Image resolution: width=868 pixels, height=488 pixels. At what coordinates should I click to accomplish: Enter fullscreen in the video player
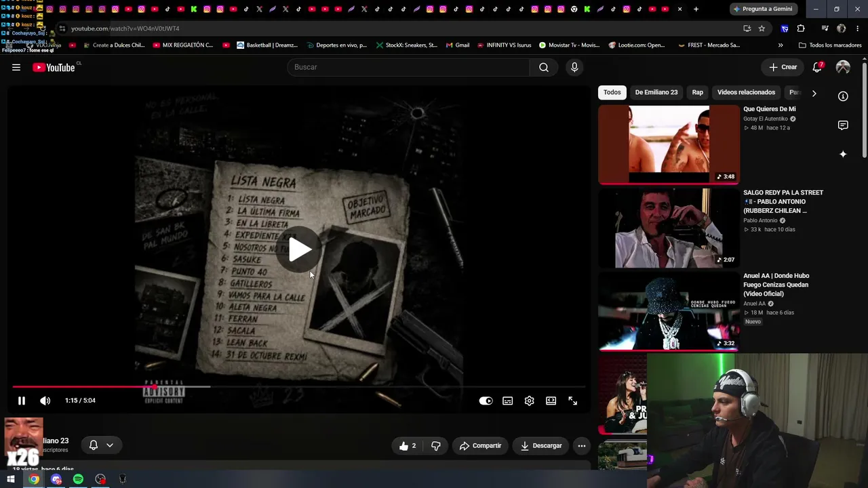[x=573, y=401]
